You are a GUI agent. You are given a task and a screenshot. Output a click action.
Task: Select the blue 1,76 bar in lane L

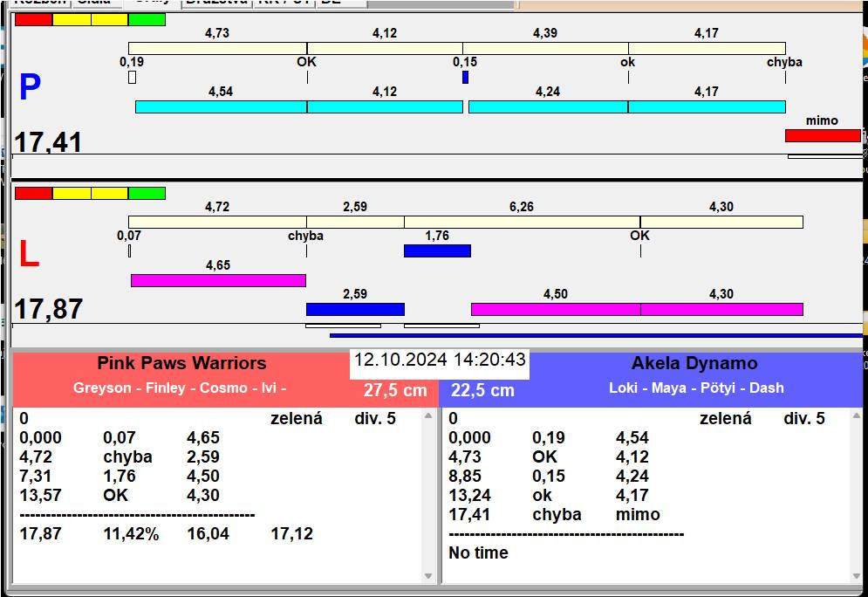click(x=437, y=250)
